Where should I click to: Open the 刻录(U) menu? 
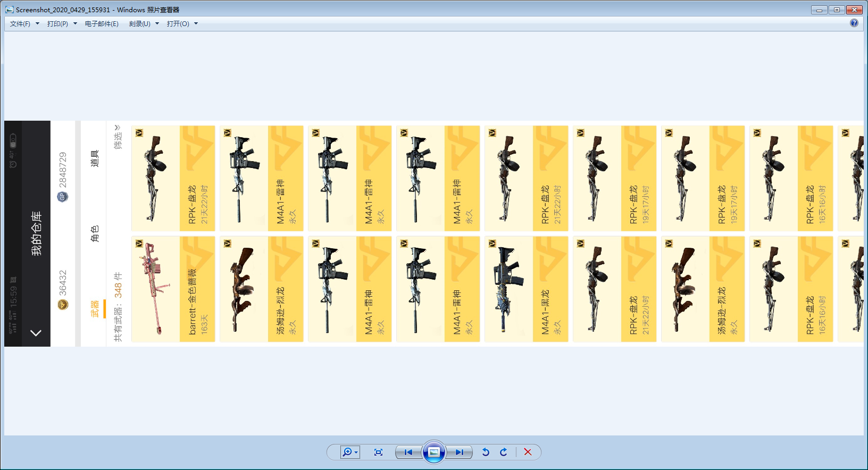(144, 23)
